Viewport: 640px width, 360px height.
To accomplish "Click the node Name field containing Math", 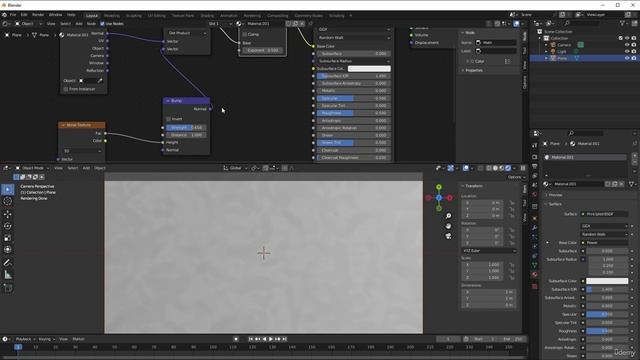I will point(496,42).
